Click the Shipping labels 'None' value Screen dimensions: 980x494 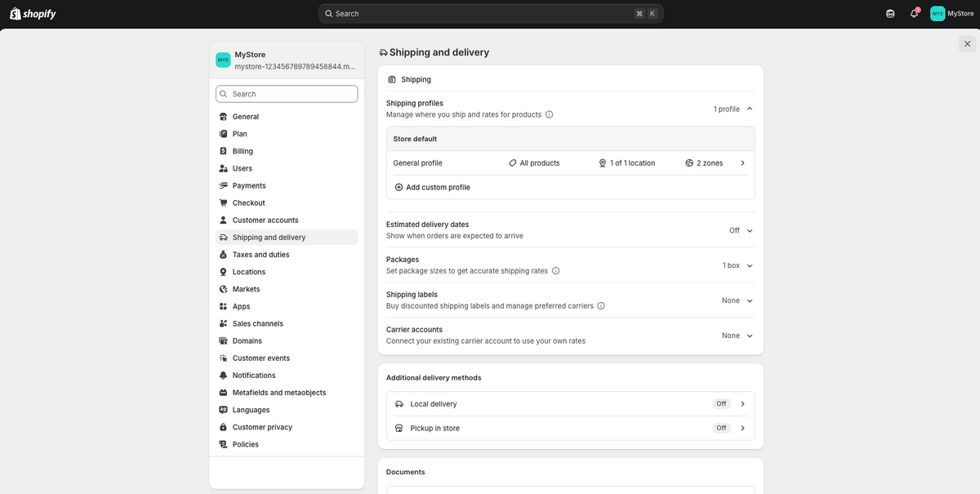731,300
